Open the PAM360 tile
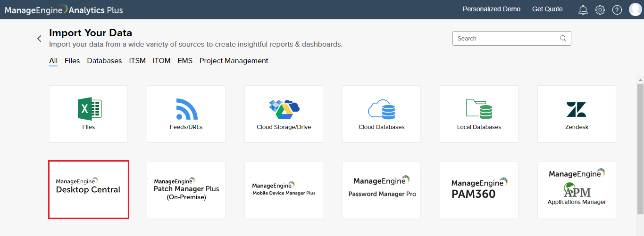 pos(479,190)
